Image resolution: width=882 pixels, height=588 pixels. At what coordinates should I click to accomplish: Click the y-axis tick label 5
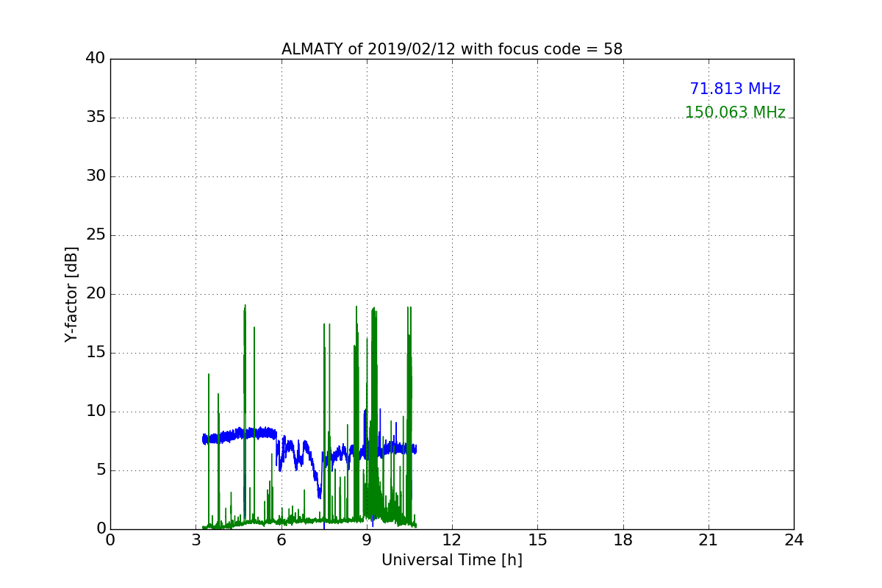pos(100,470)
